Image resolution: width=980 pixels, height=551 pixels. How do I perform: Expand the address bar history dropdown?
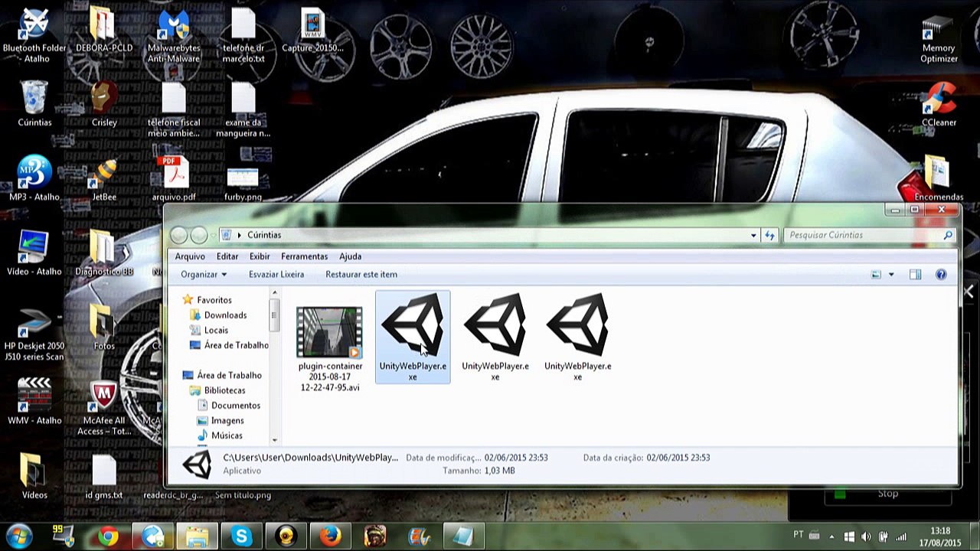pyautogui.click(x=754, y=235)
